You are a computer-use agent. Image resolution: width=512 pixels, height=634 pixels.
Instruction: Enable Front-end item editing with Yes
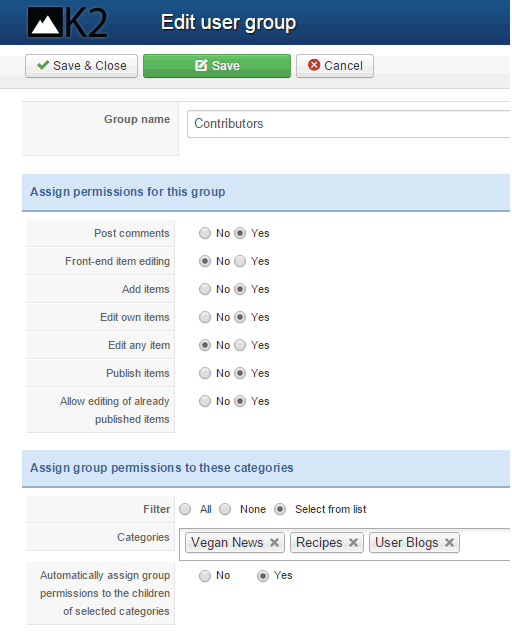click(240, 261)
